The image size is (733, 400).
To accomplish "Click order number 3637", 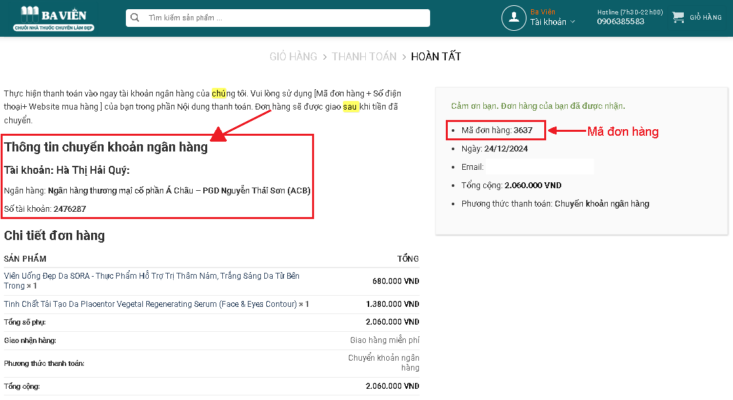I will point(529,131).
